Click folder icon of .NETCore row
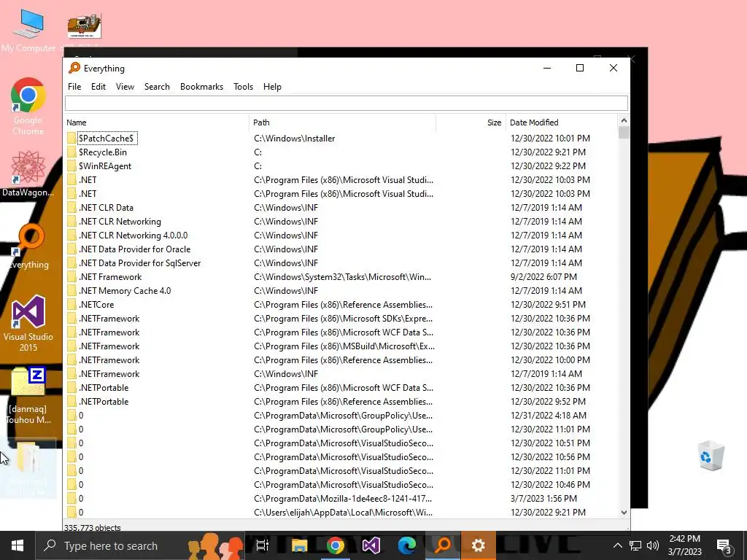Image resolution: width=747 pixels, height=560 pixels. pos(71,304)
